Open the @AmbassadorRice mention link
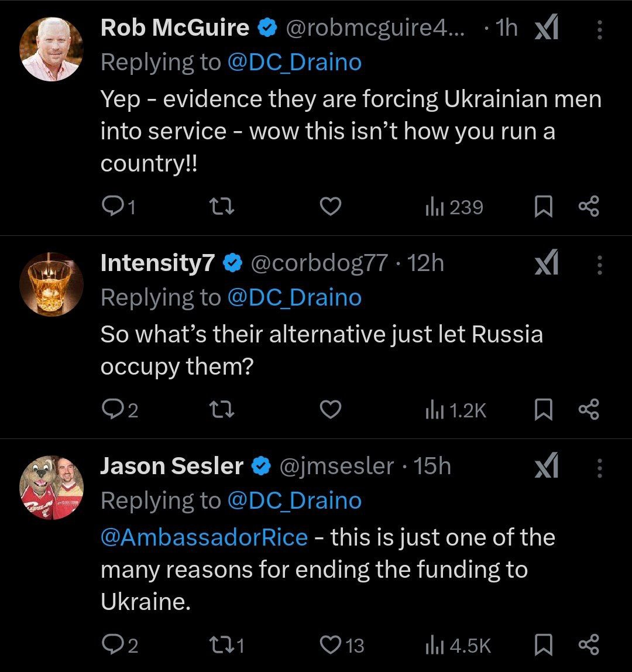 tap(204, 537)
